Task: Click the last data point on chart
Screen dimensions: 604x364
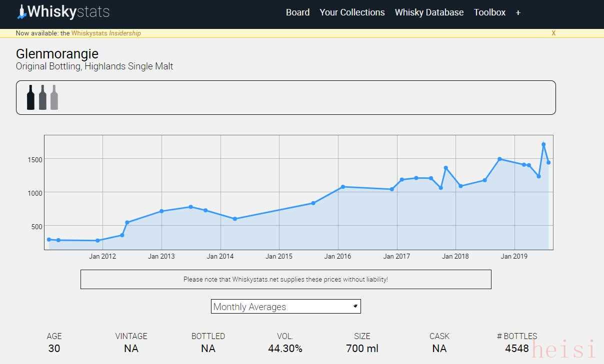Action: pyautogui.click(x=548, y=162)
